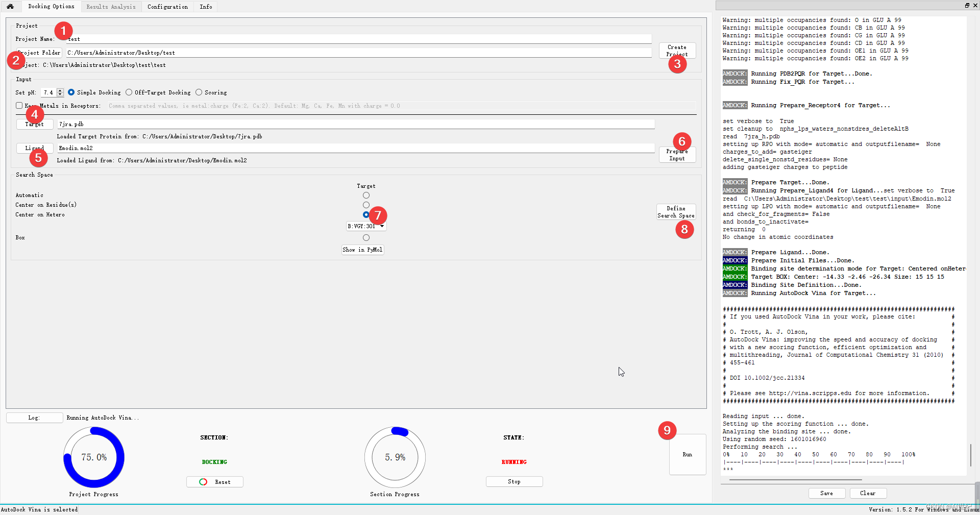Click 'Loaded Ligand from' text

coord(152,160)
